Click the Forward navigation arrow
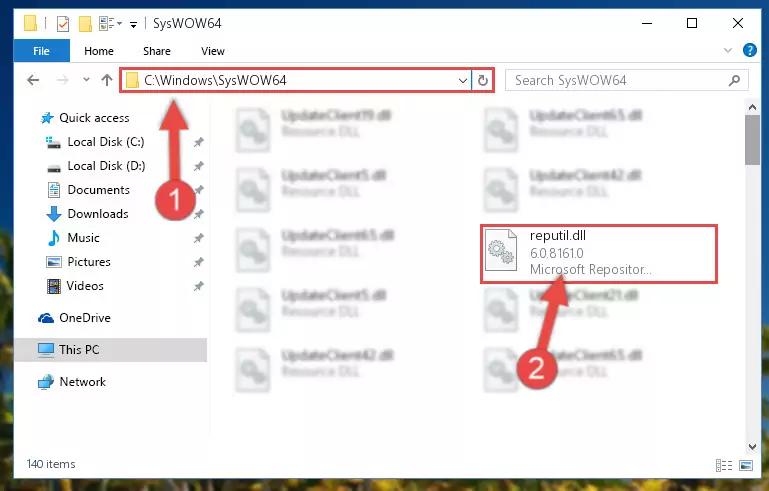 coord(63,80)
